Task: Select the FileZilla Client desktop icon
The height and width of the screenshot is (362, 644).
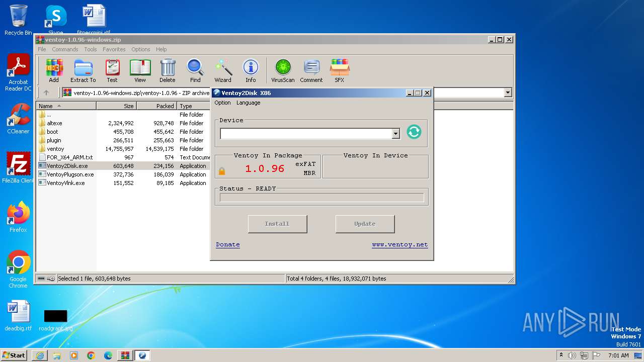Action: [18, 168]
